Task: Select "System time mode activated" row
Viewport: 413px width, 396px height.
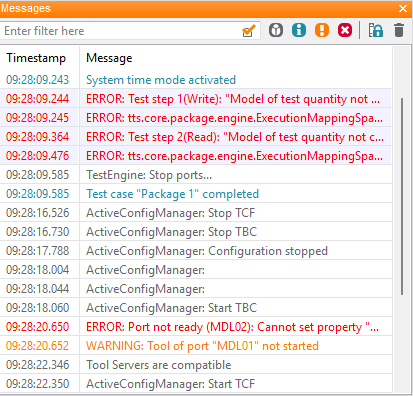Action: pos(196,80)
